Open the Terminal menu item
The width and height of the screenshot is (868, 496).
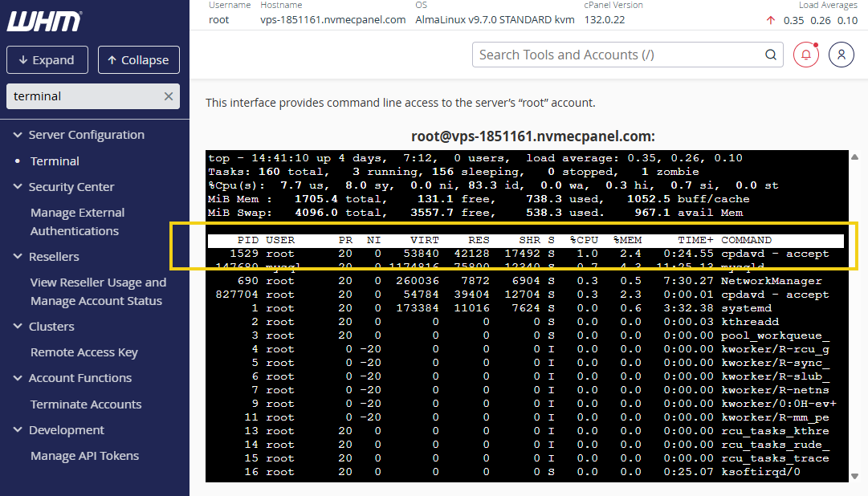click(x=55, y=161)
